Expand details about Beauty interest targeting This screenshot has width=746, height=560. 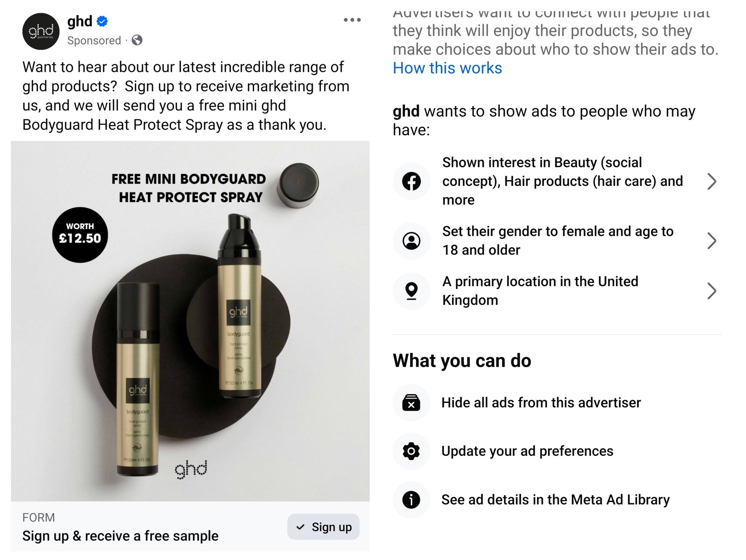pyautogui.click(x=711, y=181)
